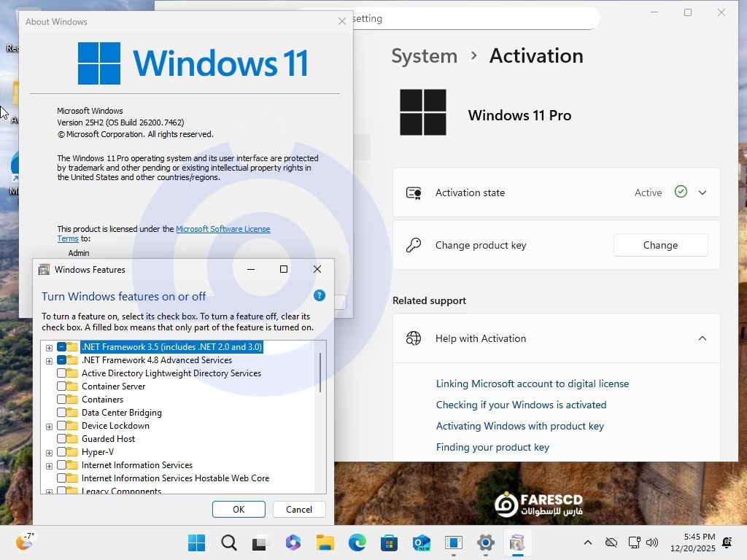Open Microsoft Edge from the taskbar
The width and height of the screenshot is (747, 560).
tap(357, 543)
